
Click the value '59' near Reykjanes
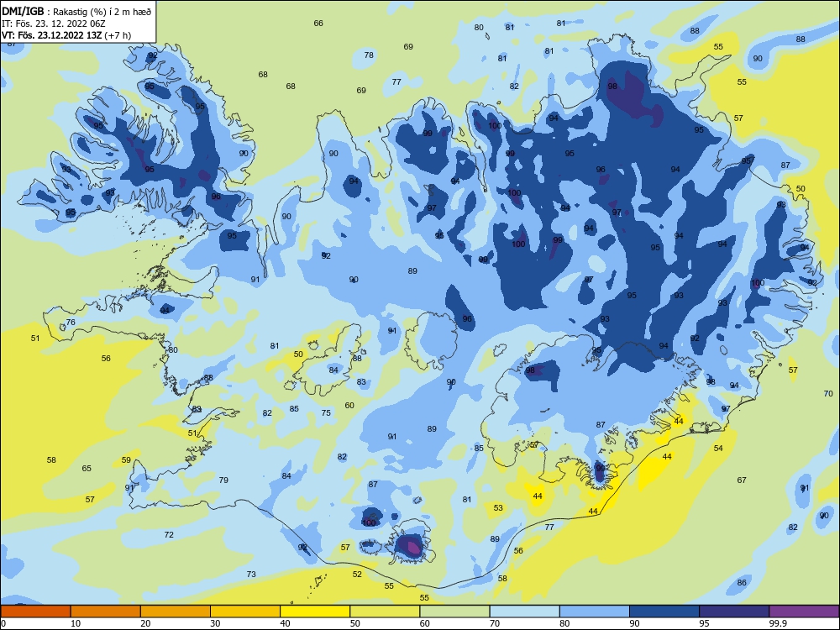click(x=126, y=459)
